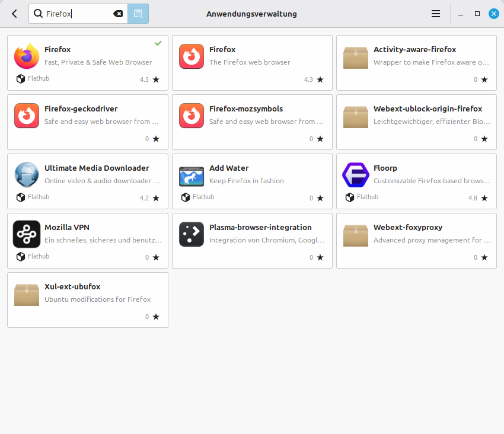504x434 pixels.
Task: Minimize the Anwendungsverwaltung window
Action: (x=461, y=14)
